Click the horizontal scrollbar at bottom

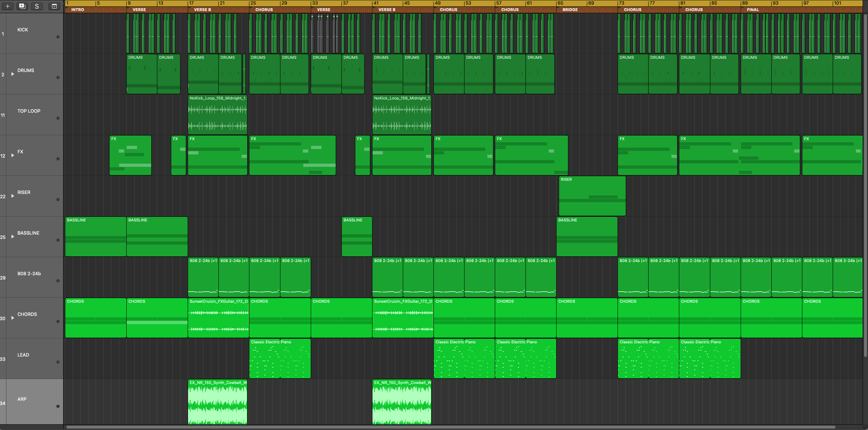451,427
